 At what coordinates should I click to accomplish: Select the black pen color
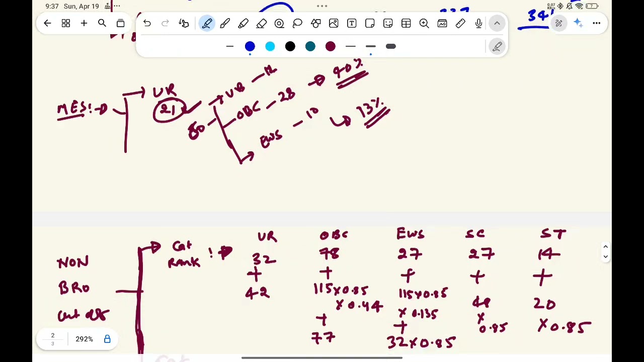(x=290, y=47)
